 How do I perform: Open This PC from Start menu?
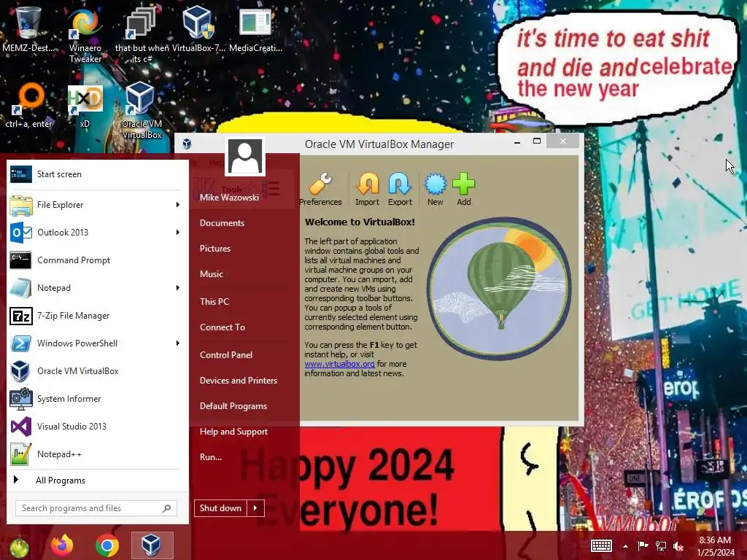pos(214,301)
